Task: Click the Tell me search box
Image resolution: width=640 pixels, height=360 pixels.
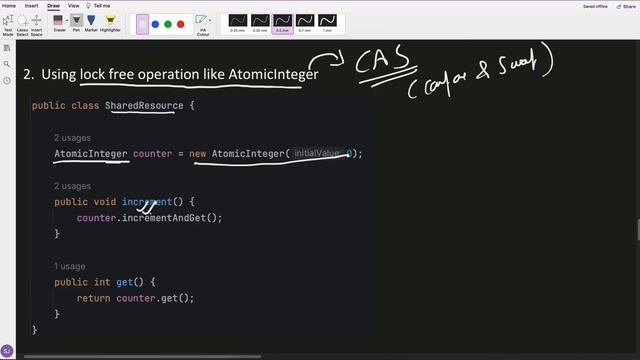Action: click(x=98, y=6)
